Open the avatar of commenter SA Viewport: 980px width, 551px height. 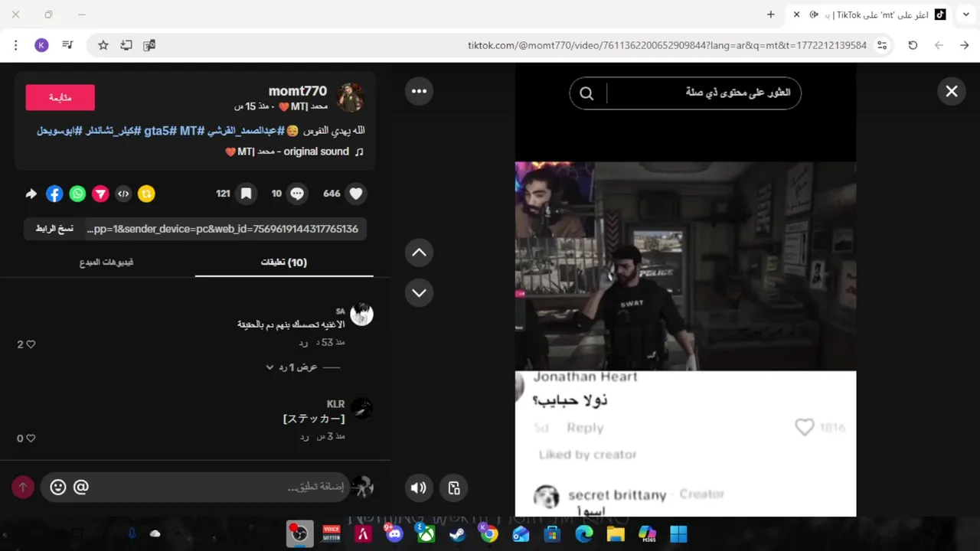point(361,314)
